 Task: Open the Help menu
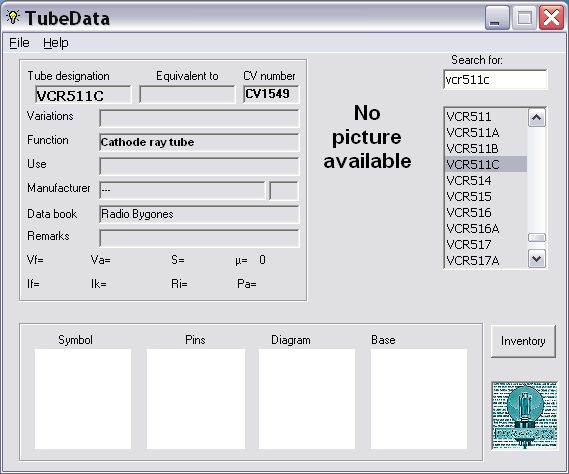click(56, 43)
